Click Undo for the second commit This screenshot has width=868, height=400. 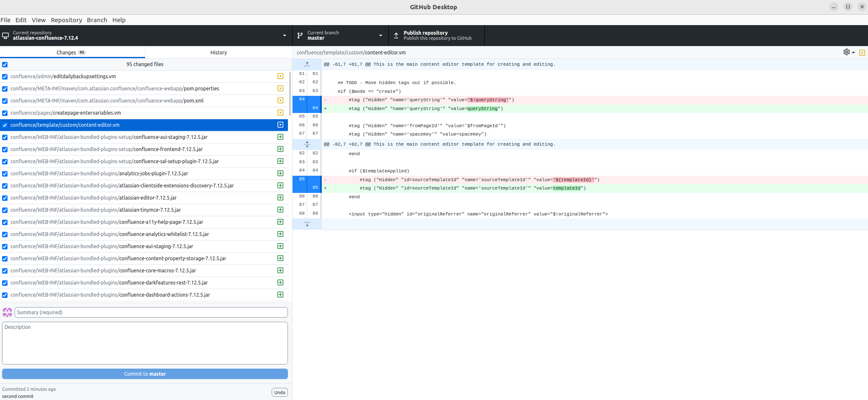pos(280,392)
